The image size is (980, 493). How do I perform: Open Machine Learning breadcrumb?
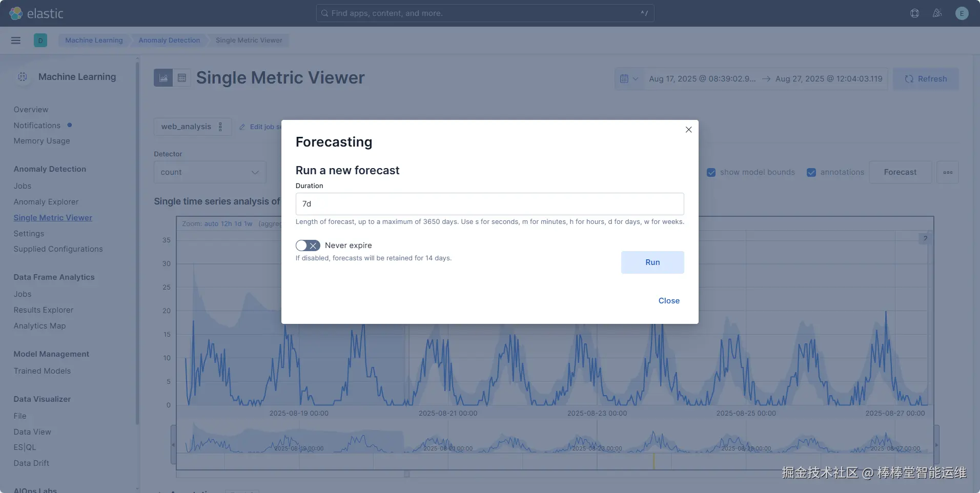pos(94,40)
